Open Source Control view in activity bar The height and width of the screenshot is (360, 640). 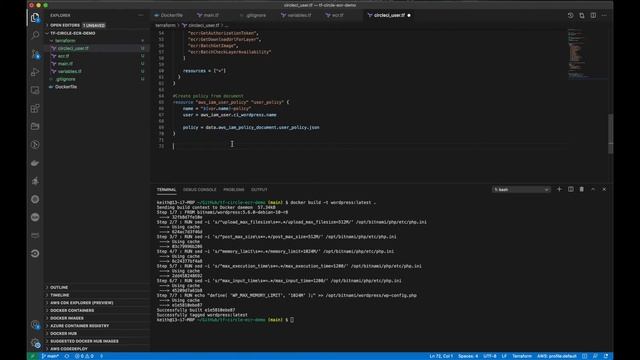(x=35, y=54)
